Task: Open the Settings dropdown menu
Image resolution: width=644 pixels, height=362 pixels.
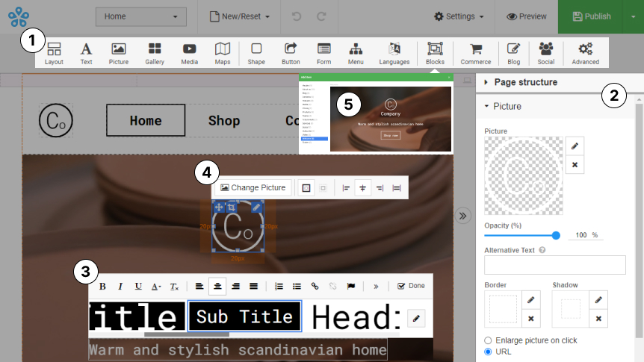Action: (459, 16)
